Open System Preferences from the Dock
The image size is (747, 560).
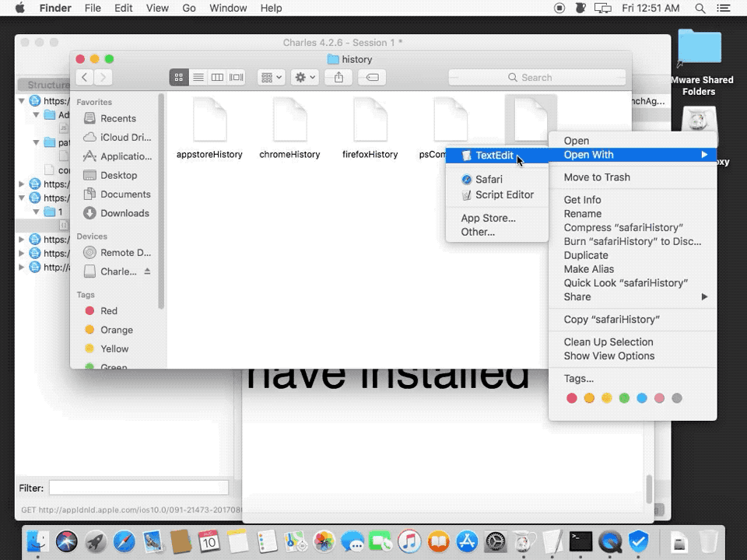(496, 542)
